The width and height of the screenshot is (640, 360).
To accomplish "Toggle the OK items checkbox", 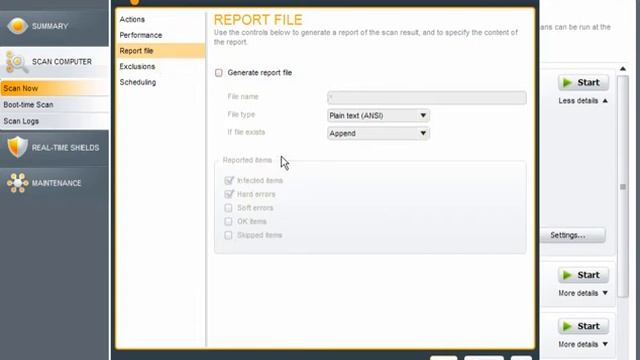I will [x=228, y=221].
